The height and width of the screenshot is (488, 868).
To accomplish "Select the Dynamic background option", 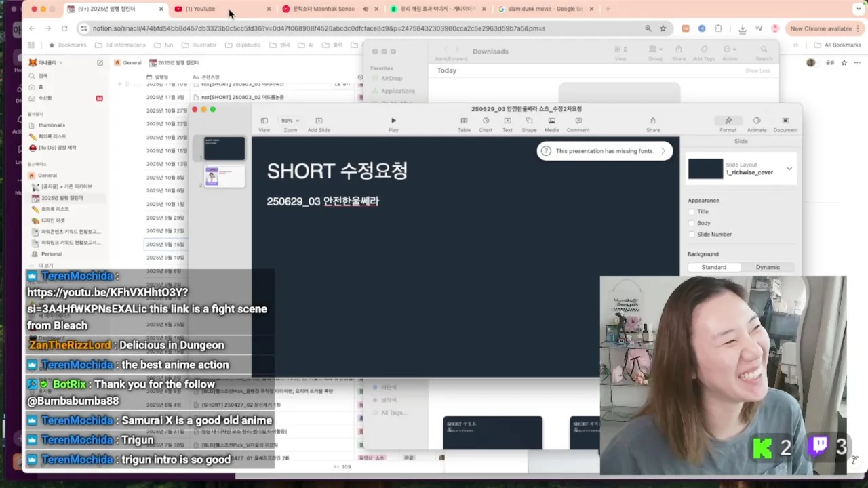I will tap(768, 267).
